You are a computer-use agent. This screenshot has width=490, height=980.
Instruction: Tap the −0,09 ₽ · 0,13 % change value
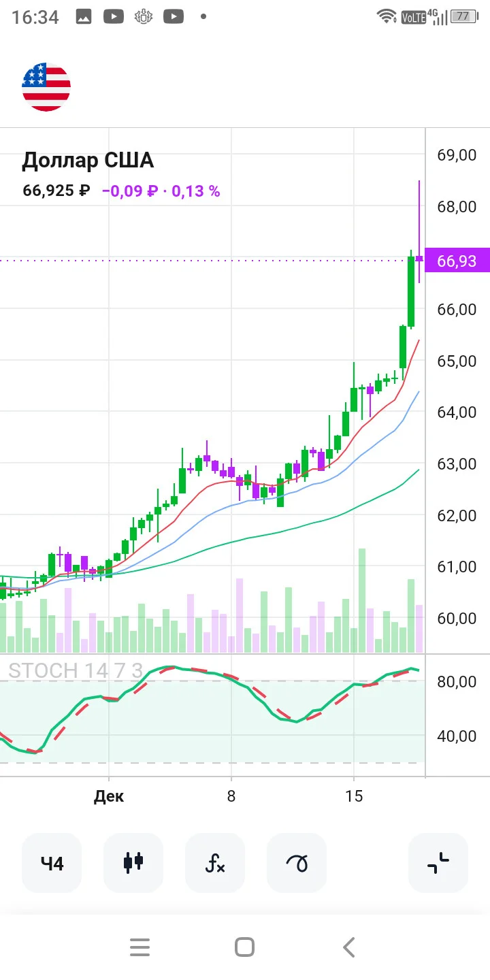[x=161, y=191]
